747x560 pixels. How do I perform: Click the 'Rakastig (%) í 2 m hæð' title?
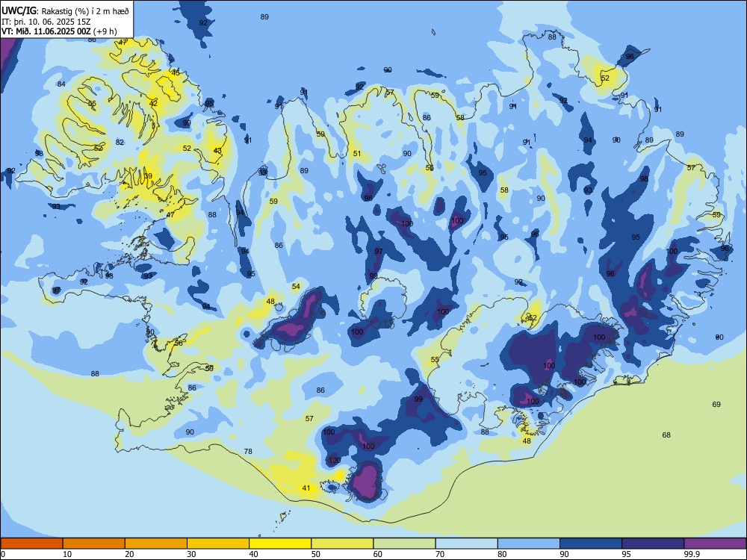coord(85,11)
